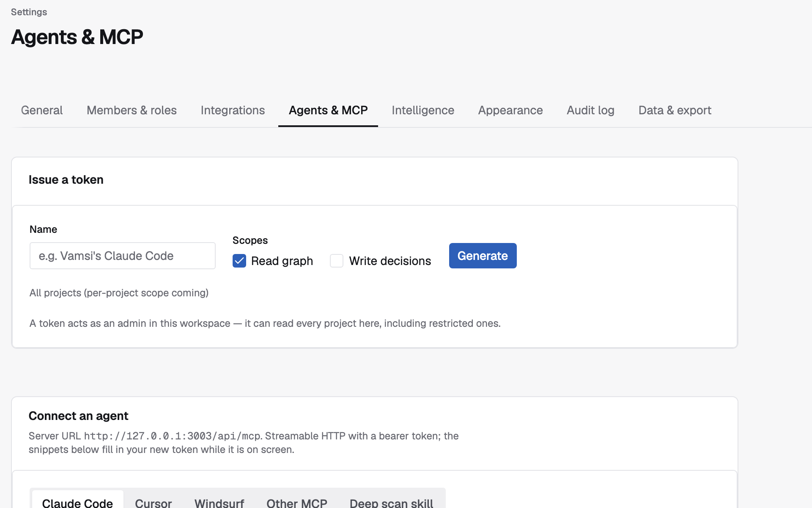
Task: Switch to Members & roles tab
Action: point(132,110)
